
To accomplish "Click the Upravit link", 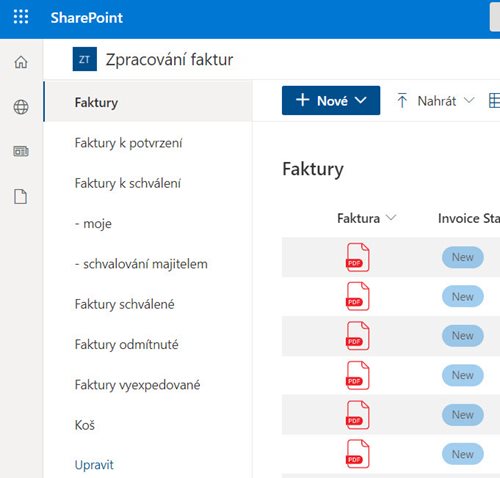I will tap(94, 465).
